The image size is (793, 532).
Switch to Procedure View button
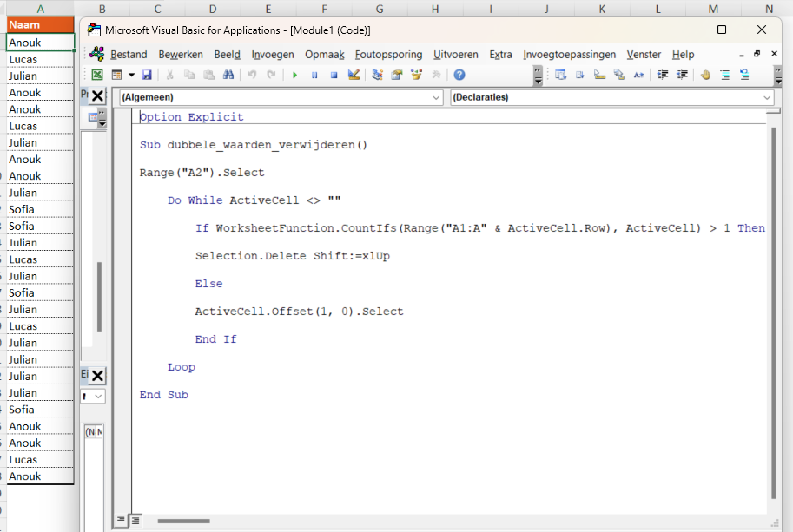tap(121, 519)
